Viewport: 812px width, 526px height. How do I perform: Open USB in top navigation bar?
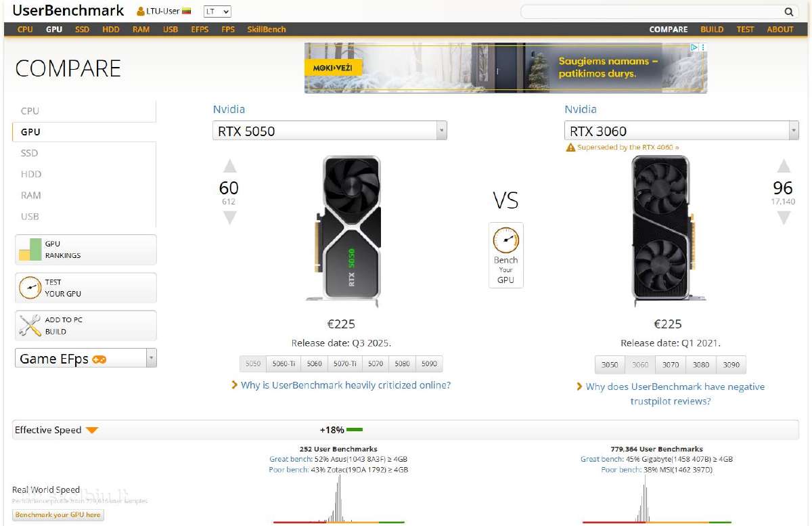click(x=171, y=29)
